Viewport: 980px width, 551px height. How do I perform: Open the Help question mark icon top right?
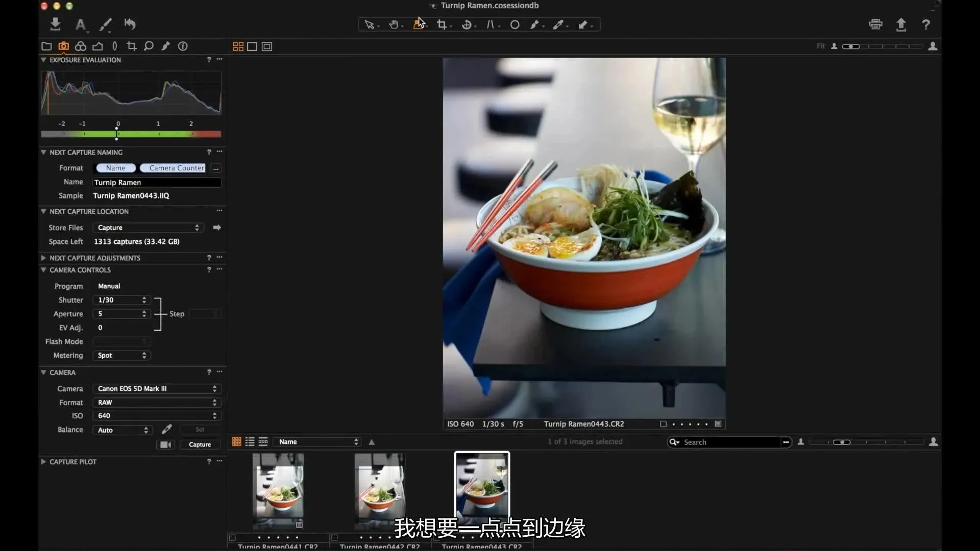coord(926,24)
